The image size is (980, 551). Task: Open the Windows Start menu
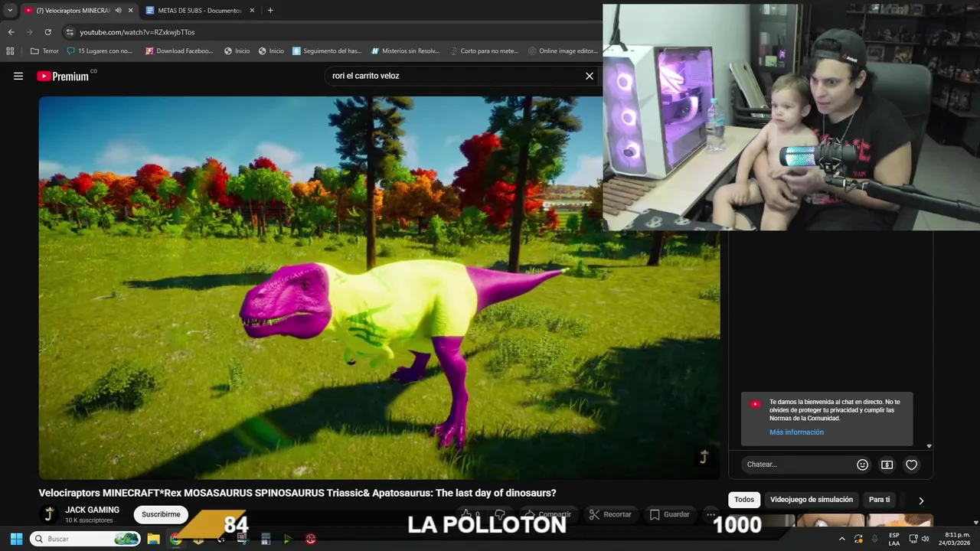click(x=16, y=539)
